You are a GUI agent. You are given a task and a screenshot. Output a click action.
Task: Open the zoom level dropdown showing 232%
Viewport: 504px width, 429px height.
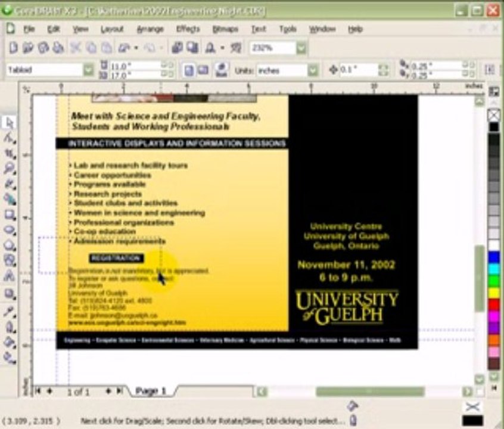(x=301, y=48)
